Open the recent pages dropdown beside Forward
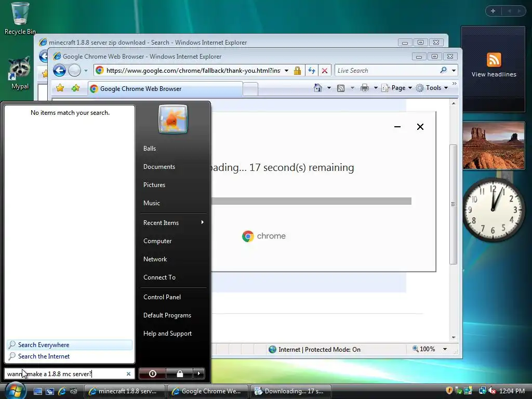 (x=86, y=71)
